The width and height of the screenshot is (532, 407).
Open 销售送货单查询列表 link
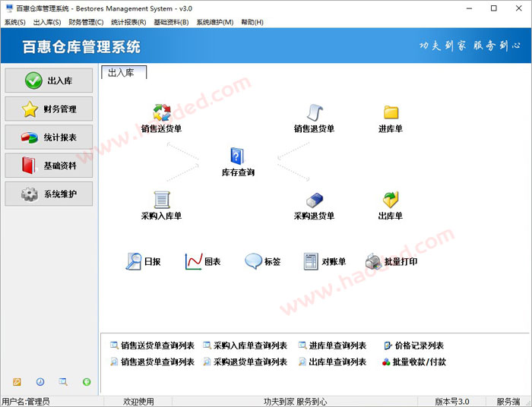[x=152, y=345]
